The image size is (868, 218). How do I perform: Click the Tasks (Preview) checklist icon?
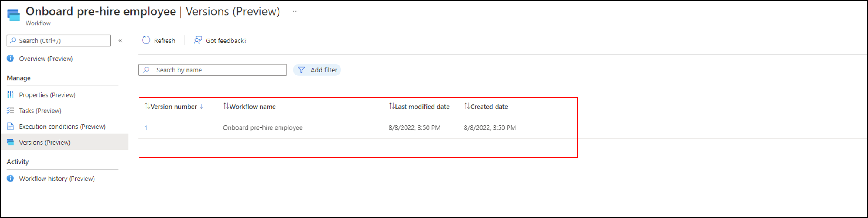pos(10,111)
